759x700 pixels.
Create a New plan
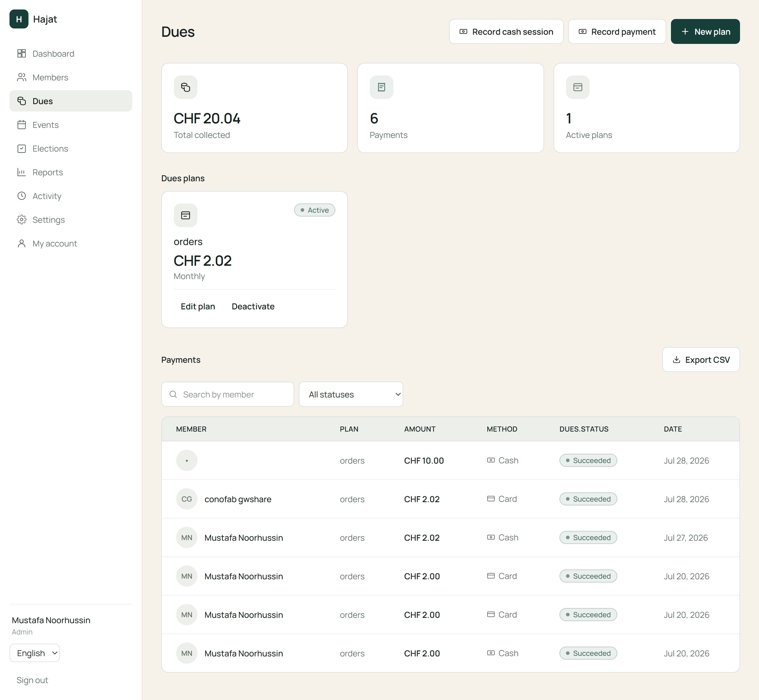[x=705, y=31]
